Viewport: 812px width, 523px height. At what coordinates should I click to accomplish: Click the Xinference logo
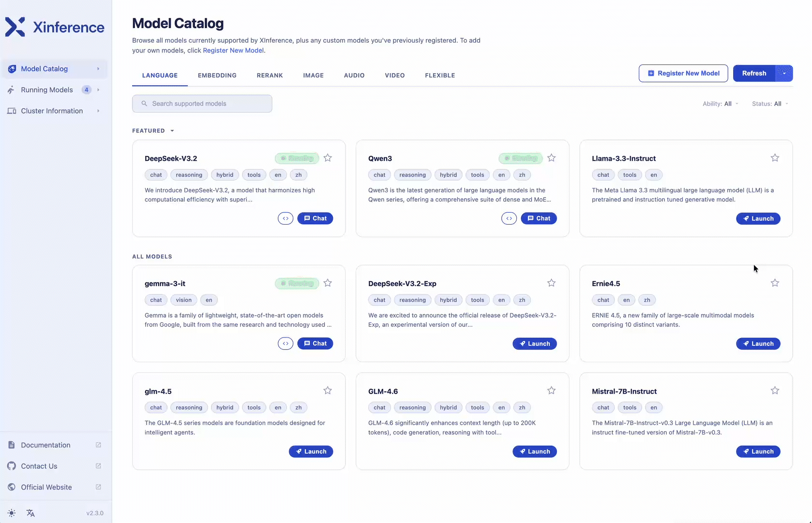15,27
